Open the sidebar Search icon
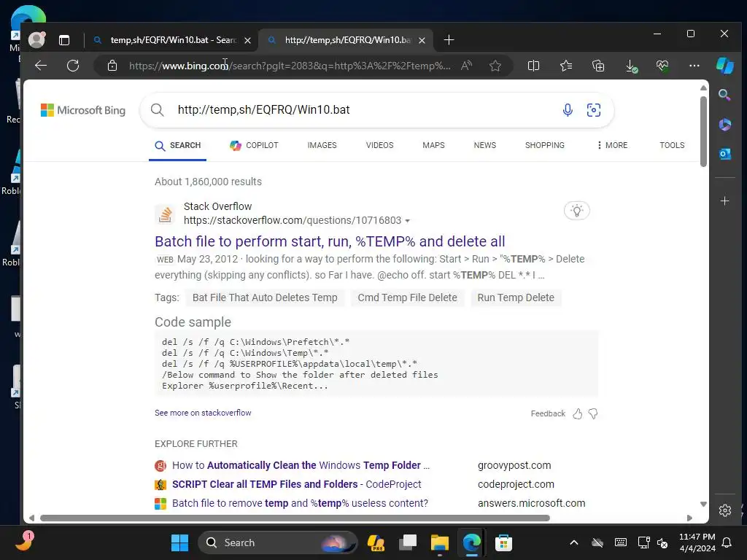Viewport: 747px width, 560px height. coord(724,95)
